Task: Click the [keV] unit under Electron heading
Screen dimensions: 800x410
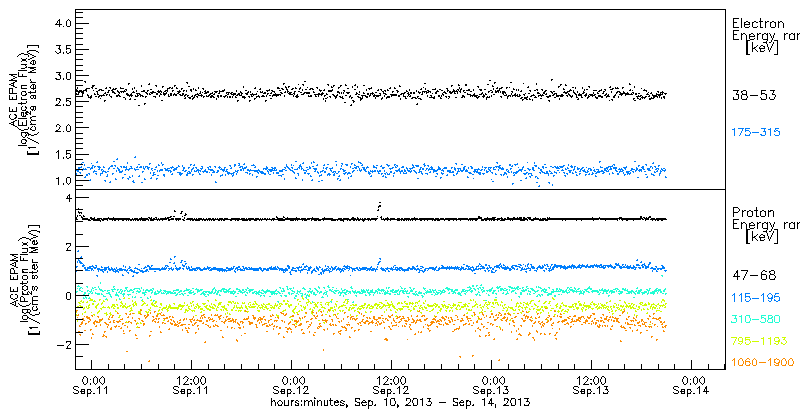Action: pos(762,48)
